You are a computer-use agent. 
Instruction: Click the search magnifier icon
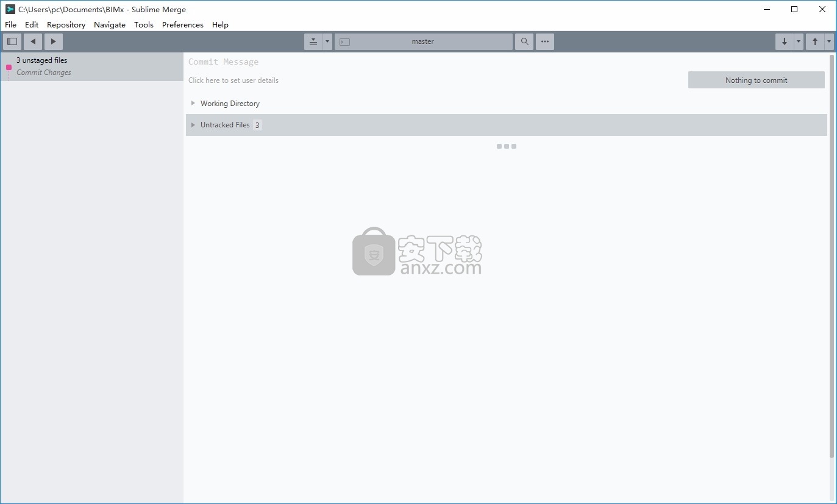click(524, 41)
